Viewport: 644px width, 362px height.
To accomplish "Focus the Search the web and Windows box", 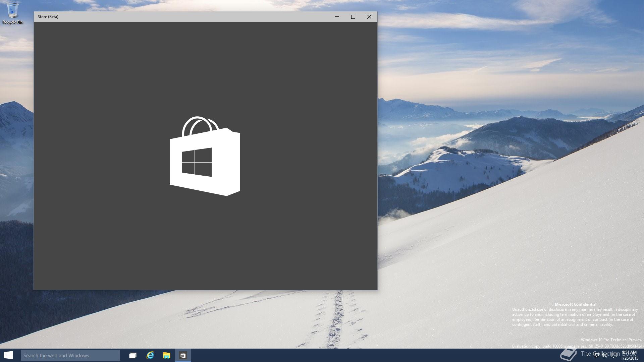I will 70,355.
